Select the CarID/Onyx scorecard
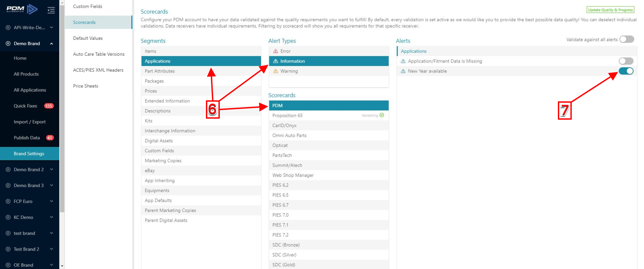This screenshot has width=644, height=269. click(x=329, y=125)
